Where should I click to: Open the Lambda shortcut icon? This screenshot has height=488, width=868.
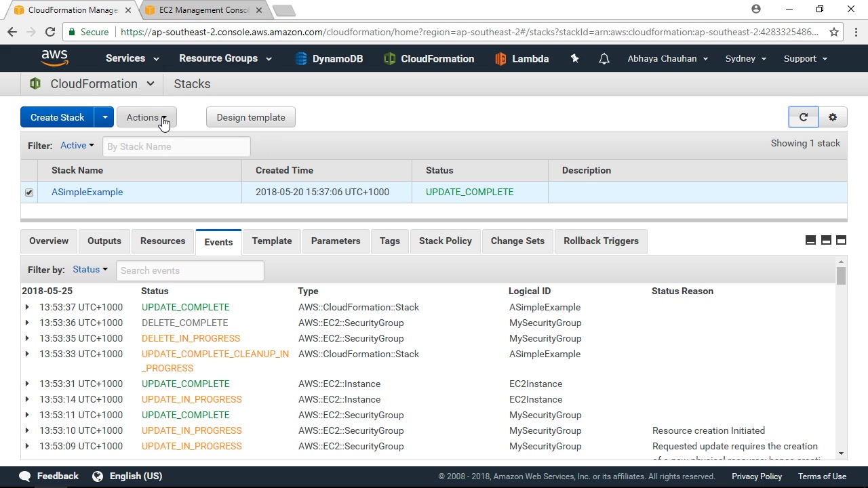(500, 59)
